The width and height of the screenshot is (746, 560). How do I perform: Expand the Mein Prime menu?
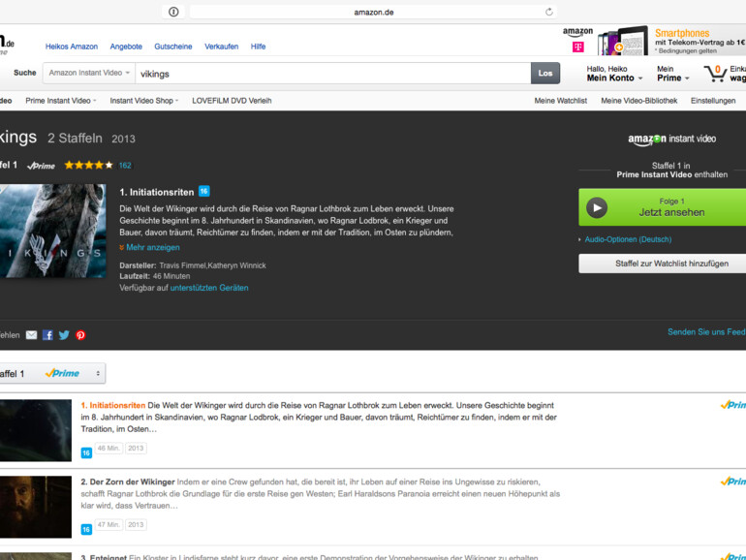click(672, 74)
